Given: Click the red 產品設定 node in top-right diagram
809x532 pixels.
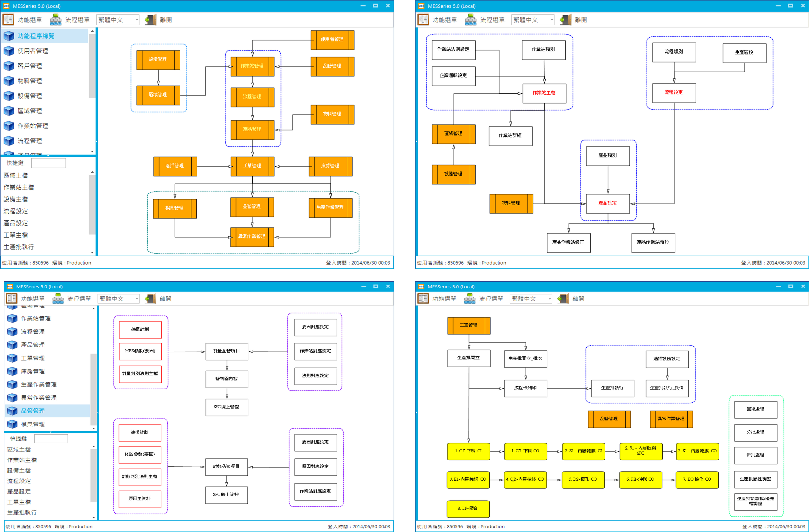Looking at the screenshot, I should click(x=607, y=203).
